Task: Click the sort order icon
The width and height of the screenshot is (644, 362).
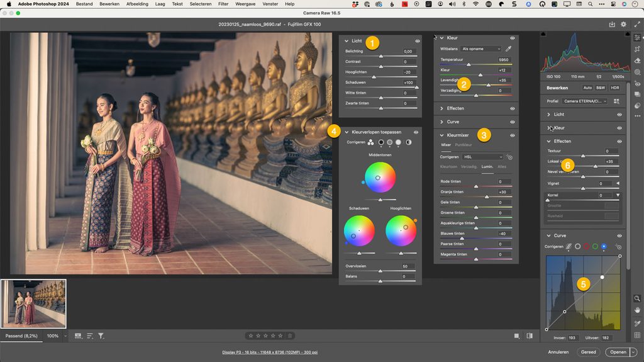Action: click(89, 336)
